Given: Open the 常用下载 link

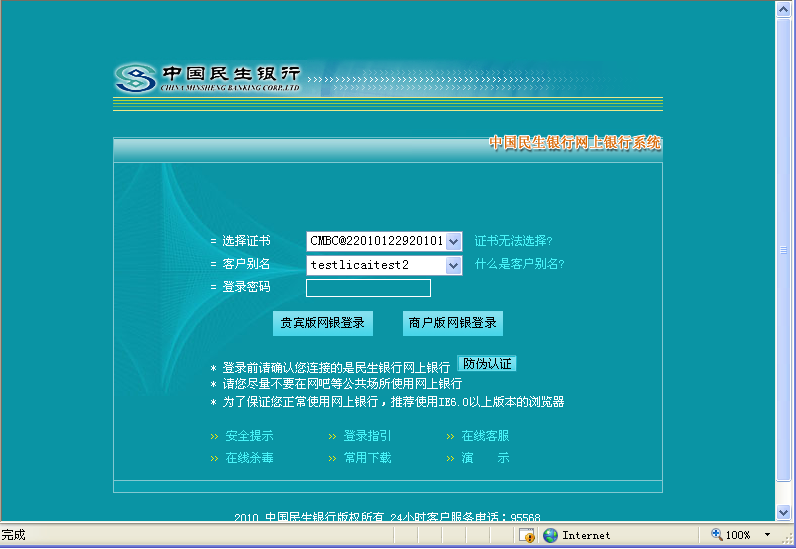Looking at the screenshot, I should point(368,458).
